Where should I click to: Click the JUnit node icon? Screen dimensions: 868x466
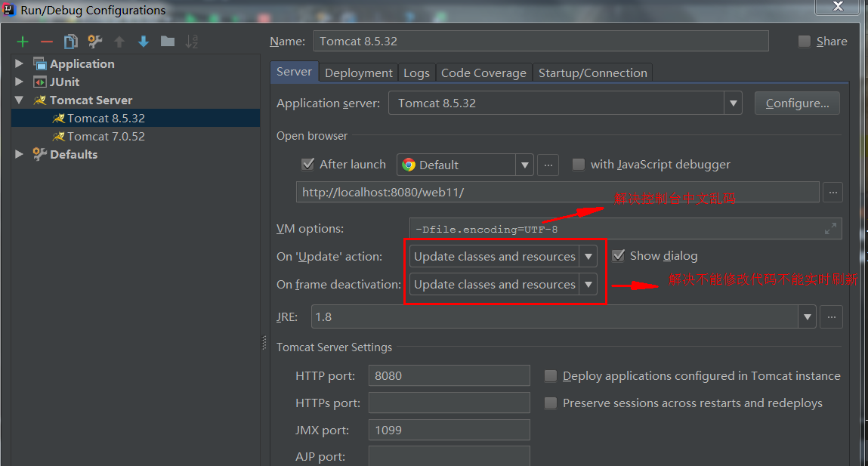[40, 82]
